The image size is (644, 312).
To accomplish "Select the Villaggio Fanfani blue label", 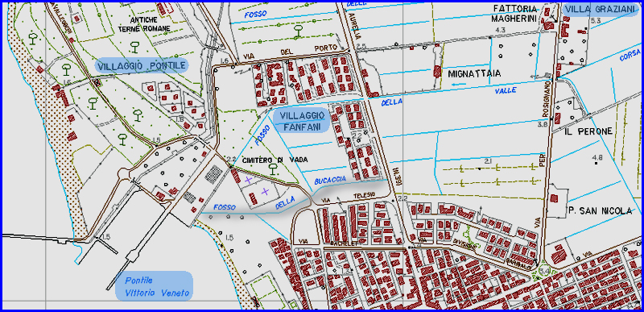I will [x=301, y=121].
